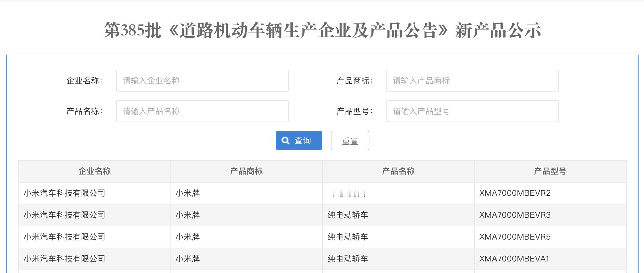The image size is (644, 273).
Task: Select the 企业名称 column header
Action: [95, 171]
